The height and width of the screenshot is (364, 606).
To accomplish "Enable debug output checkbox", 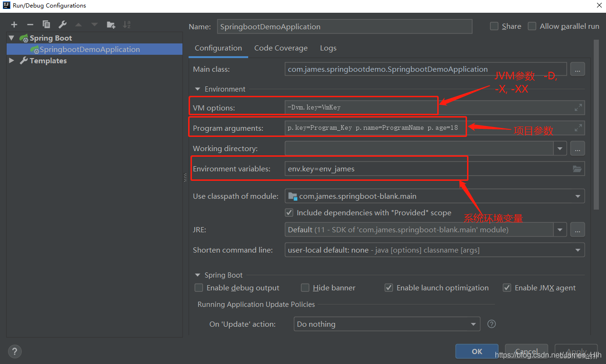I will click(199, 288).
